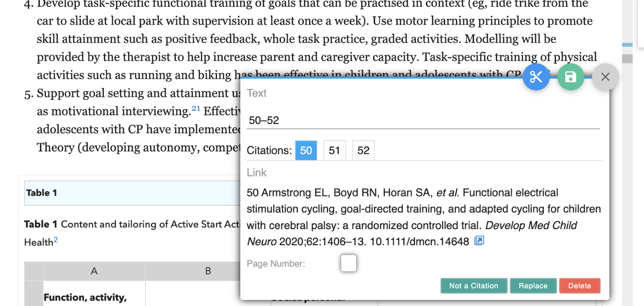The height and width of the screenshot is (306, 644).
Task: Open superscript reference 2 after Health
Action: point(56,240)
